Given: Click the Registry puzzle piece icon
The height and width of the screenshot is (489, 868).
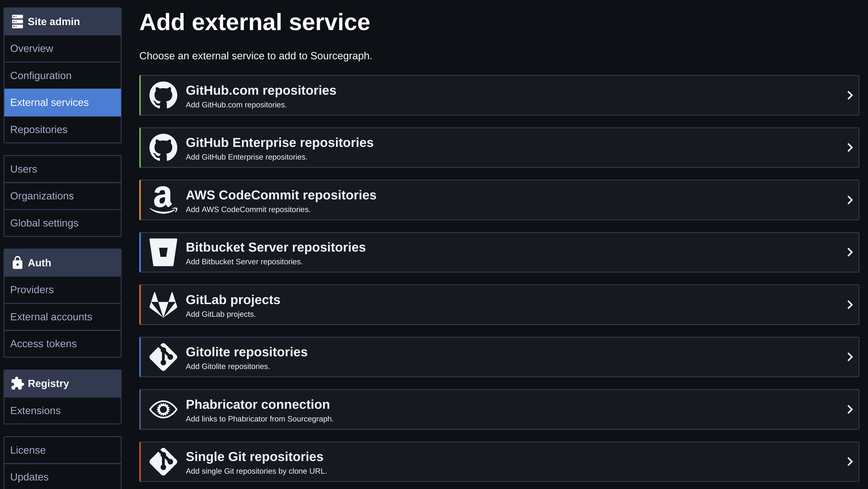Looking at the screenshot, I should (17, 383).
